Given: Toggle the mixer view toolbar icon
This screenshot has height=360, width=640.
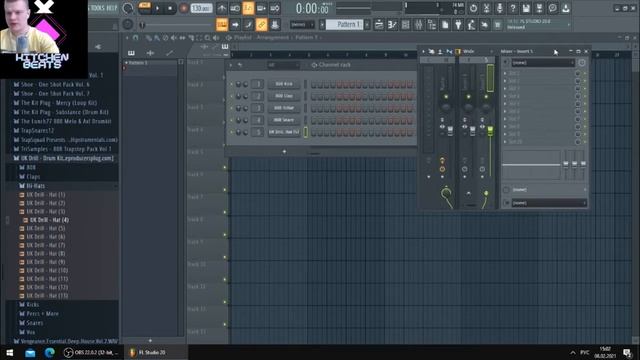Looking at the screenshot, I should tap(419, 25).
